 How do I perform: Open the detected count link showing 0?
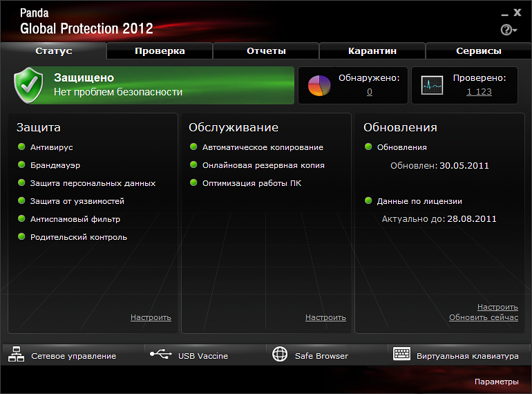tap(370, 92)
